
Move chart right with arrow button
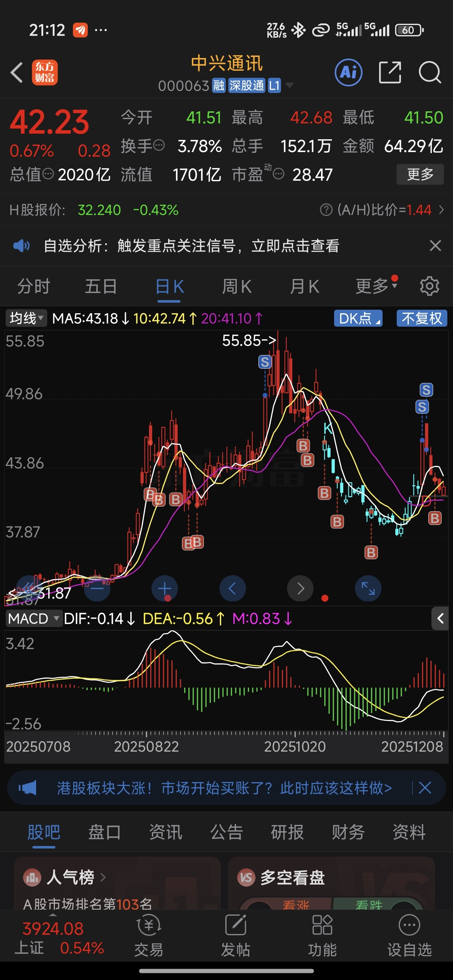(x=300, y=589)
